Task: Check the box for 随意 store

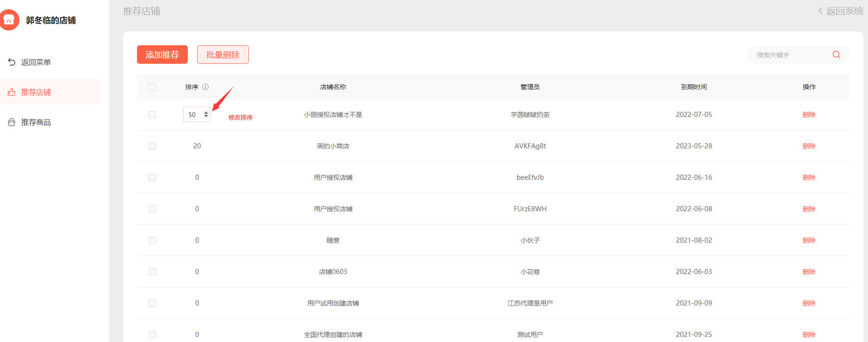Action: coord(152,240)
